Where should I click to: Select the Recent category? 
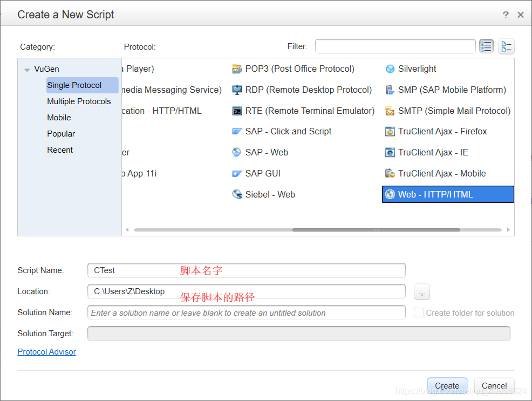pyautogui.click(x=60, y=150)
